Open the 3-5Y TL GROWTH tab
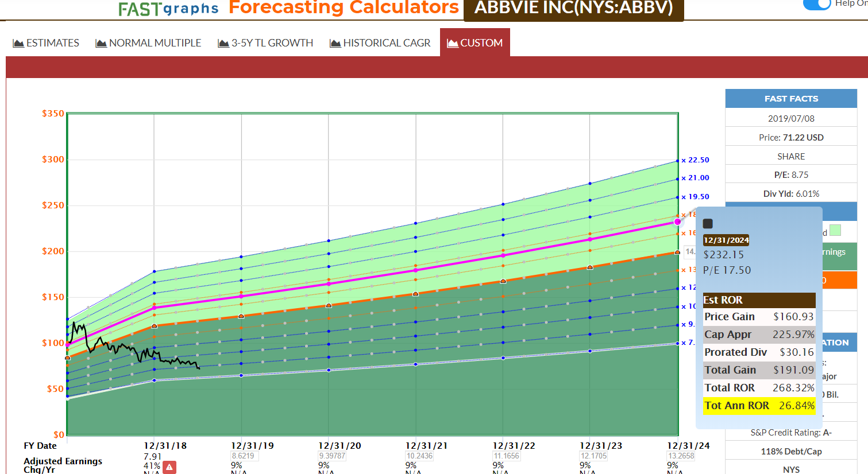The image size is (868, 474). (266, 43)
